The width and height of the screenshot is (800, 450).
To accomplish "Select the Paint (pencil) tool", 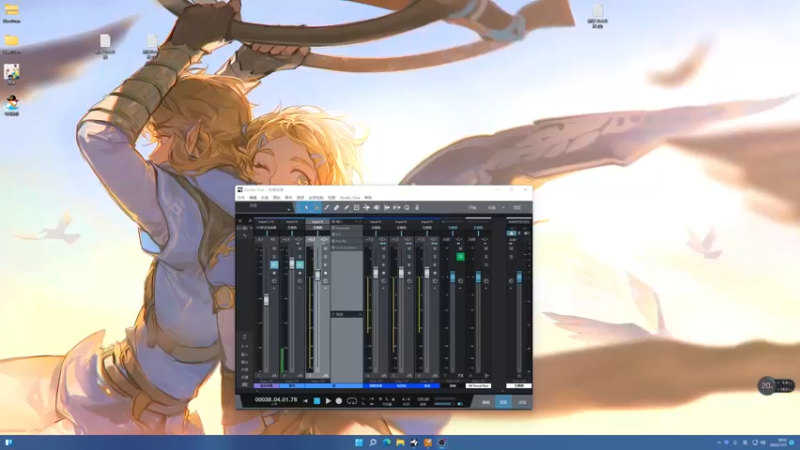I will (346, 208).
